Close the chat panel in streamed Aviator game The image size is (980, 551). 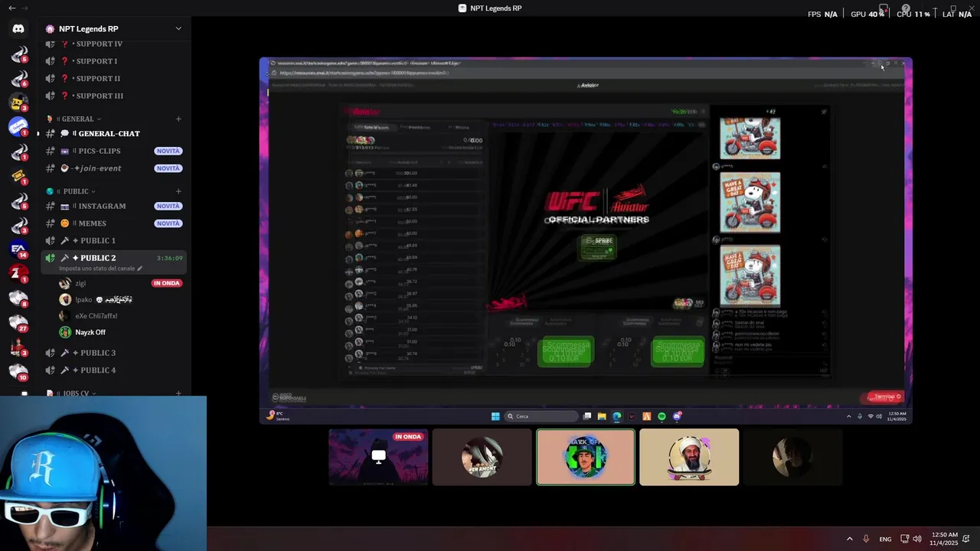point(824,112)
